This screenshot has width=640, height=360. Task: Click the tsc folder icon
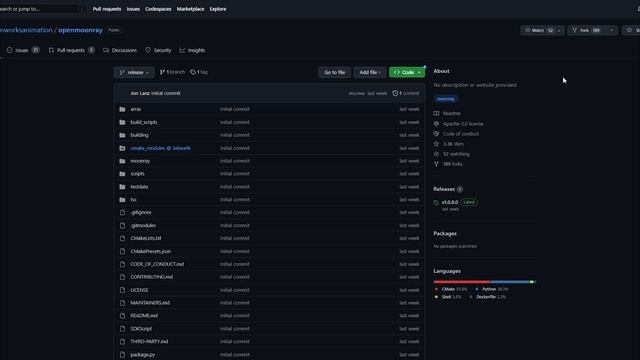pos(122,200)
